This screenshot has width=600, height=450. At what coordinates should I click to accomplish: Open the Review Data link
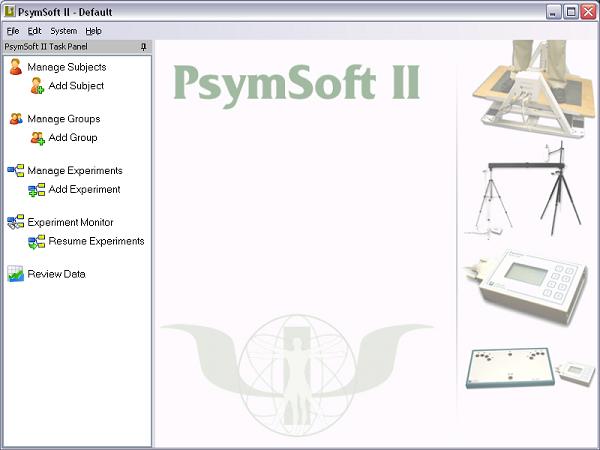(56, 274)
